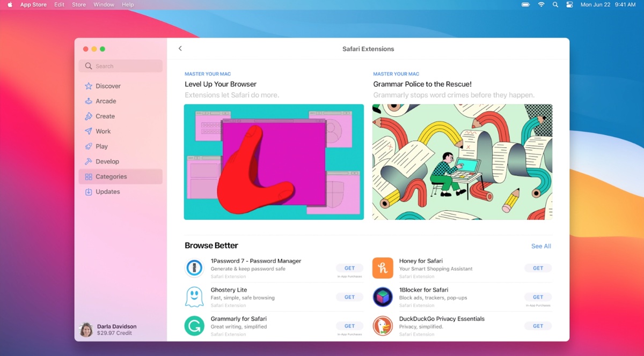Open Control Center in menu bar

pos(569,4)
